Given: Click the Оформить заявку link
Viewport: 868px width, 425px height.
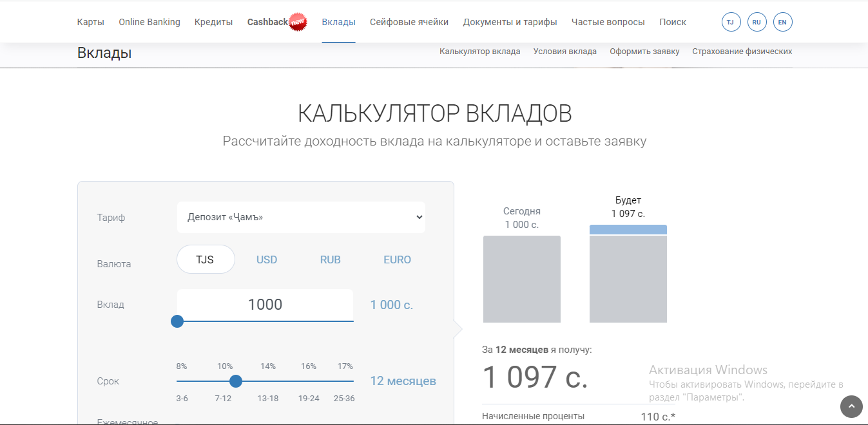Looking at the screenshot, I should click(644, 52).
